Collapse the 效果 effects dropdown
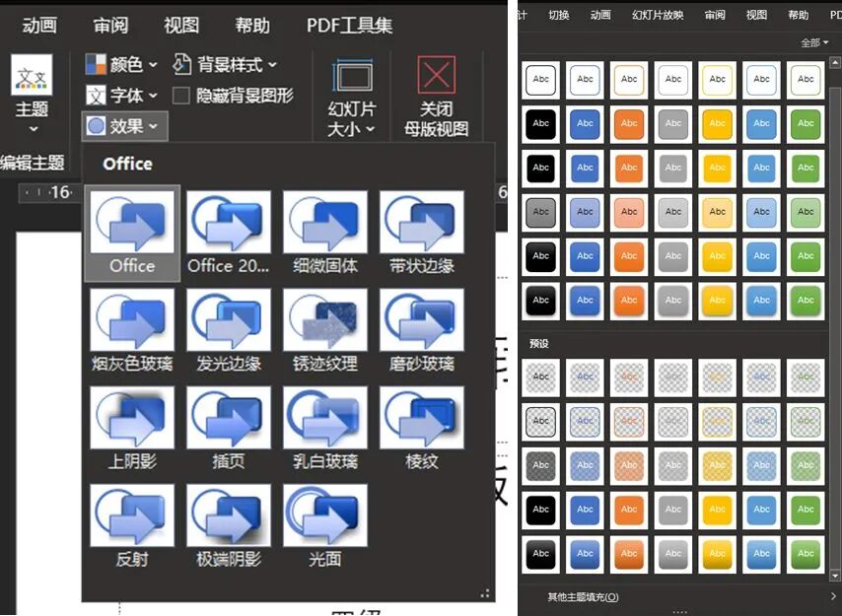Image resolution: width=842 pixels, height=616 pixels. [124, 126]
